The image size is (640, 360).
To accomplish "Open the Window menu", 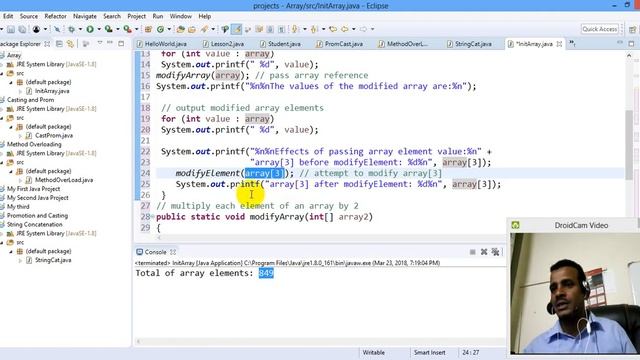I will (x=180, y=16).
